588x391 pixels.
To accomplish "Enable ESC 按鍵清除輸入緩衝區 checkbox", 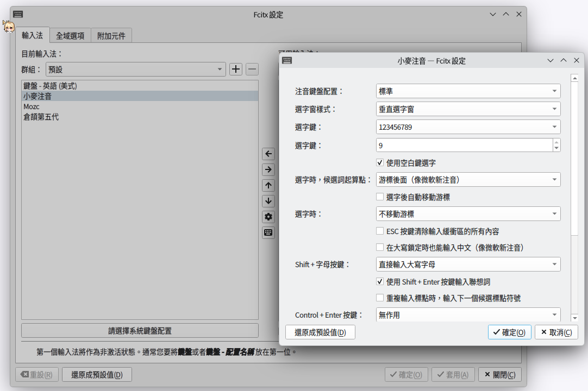I will (x=380, y=231).
